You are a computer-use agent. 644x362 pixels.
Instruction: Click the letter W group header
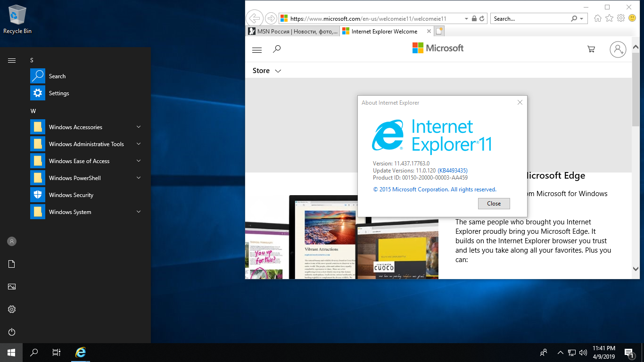33,111
